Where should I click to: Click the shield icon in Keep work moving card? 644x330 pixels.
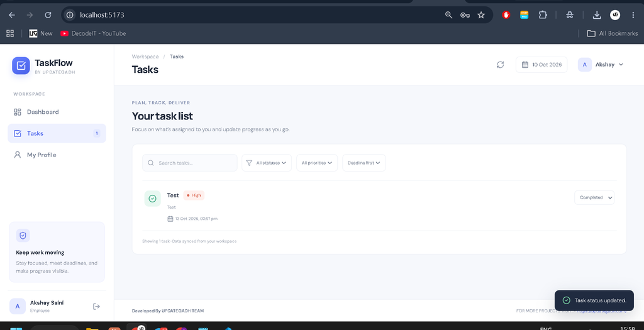point(23,236)
